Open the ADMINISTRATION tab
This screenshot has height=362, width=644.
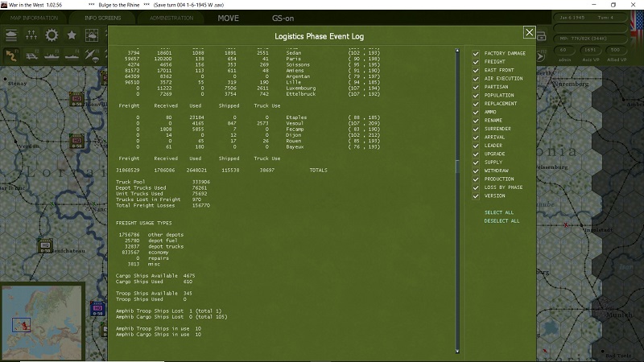(x=171, y=18)
